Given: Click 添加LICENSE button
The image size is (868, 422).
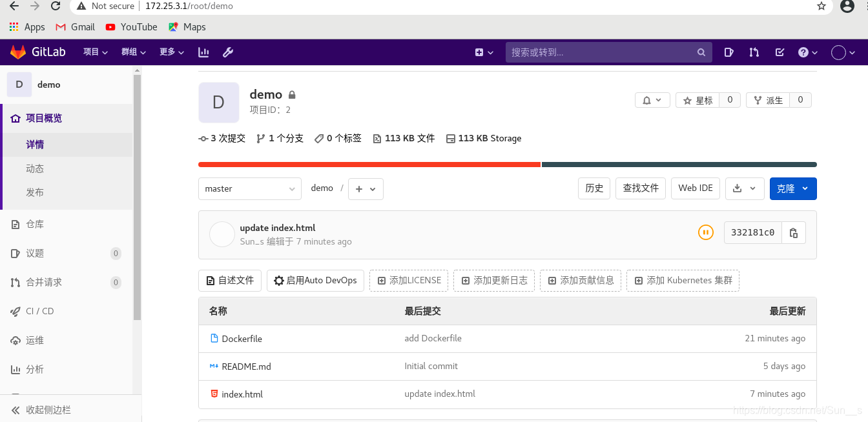Looking at the screenshot, I should (x=409, y=281).
